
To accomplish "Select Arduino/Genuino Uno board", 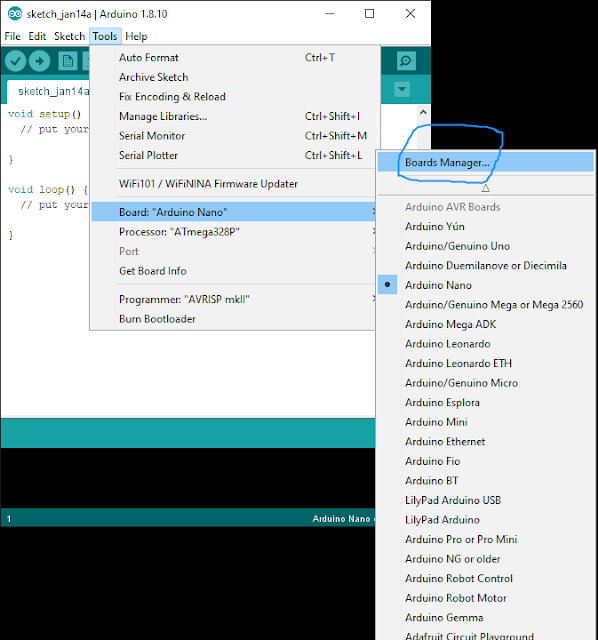I will [x=486, y=246].
